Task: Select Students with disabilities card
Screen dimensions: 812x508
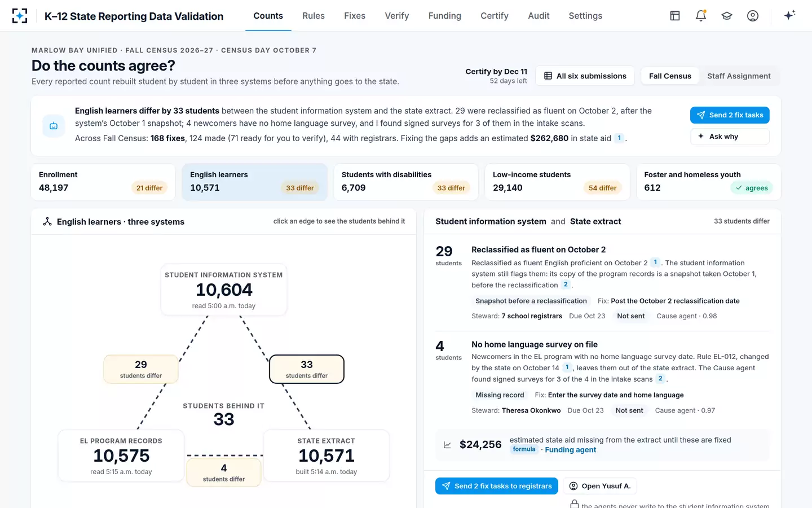Action: [x=406, y=182]
